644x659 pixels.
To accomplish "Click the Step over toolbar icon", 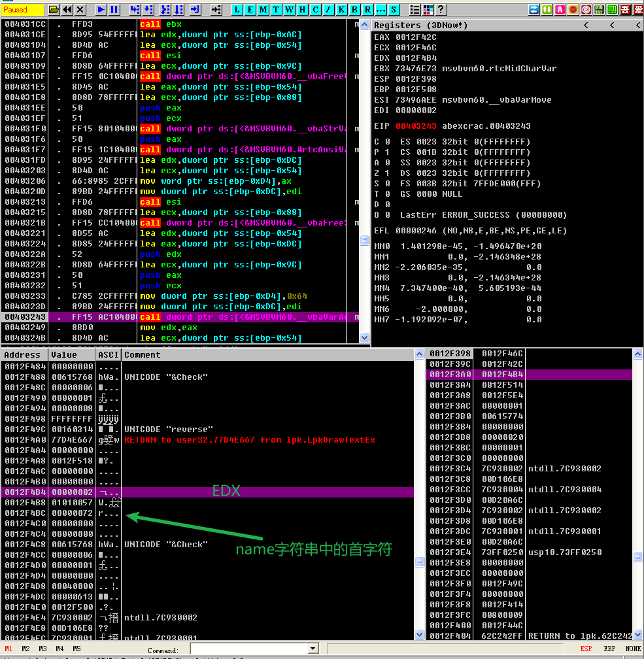I will point(148,9).
